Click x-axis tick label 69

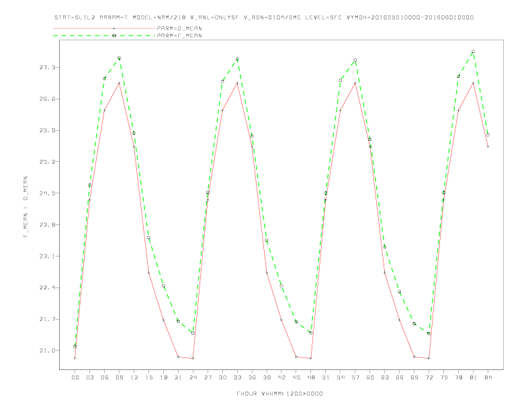click(x=414, y=377)
